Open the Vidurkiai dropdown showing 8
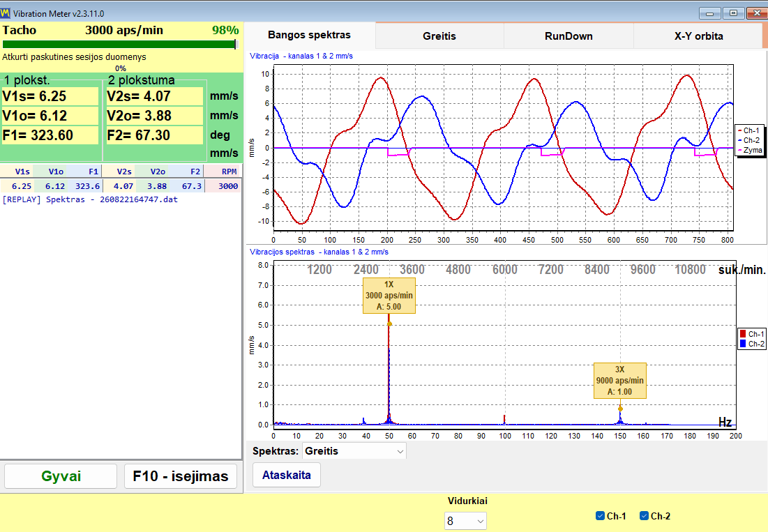Screen dimensions: 768x532 pyautogui.click(x=465, y=522)
